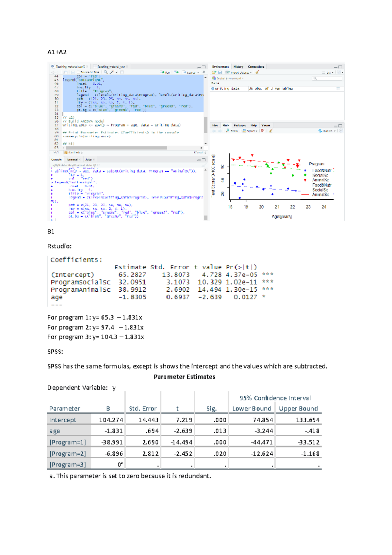Maximize the source editor pane
392x555 pixels.
204,67
